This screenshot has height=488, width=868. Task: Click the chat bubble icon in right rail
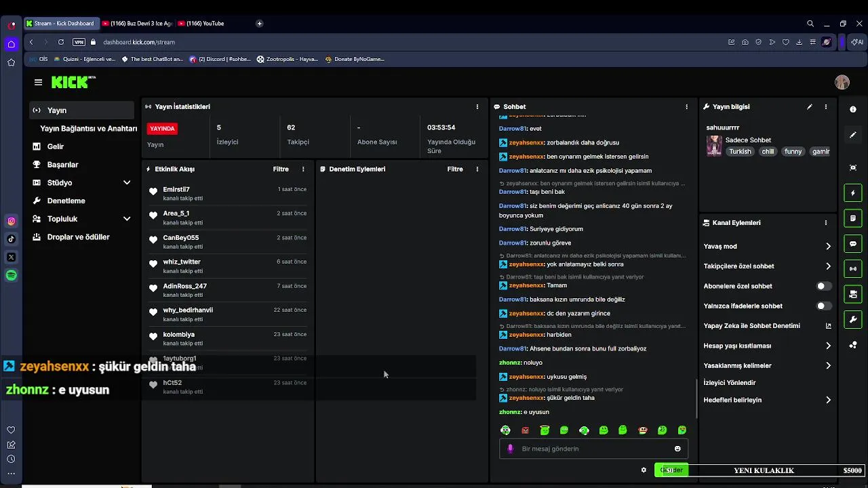[853, 243]
